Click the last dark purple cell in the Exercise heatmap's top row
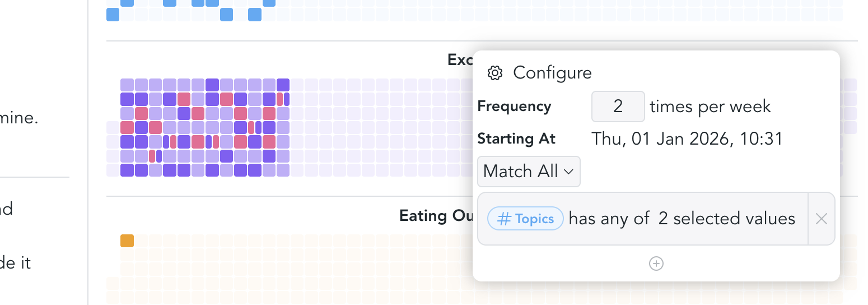This screenshot has width=868, height=305. 283,85
